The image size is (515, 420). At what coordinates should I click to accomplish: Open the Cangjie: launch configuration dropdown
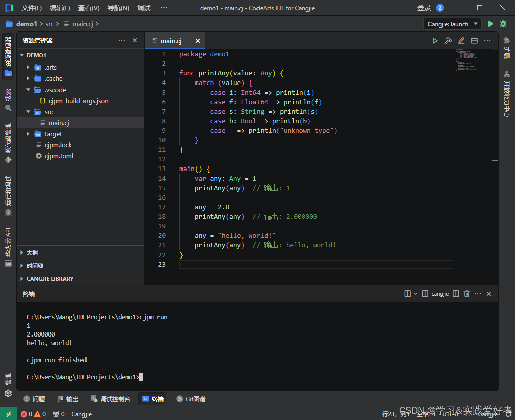coord(452,24)
